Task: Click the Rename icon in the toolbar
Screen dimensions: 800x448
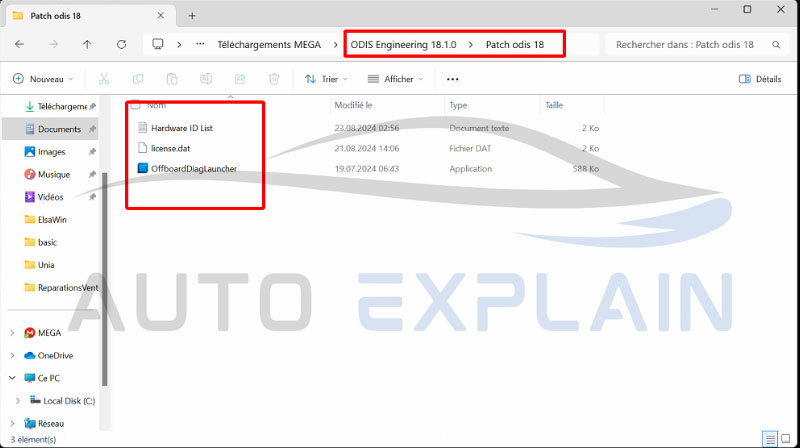Action: click(206, 79)
